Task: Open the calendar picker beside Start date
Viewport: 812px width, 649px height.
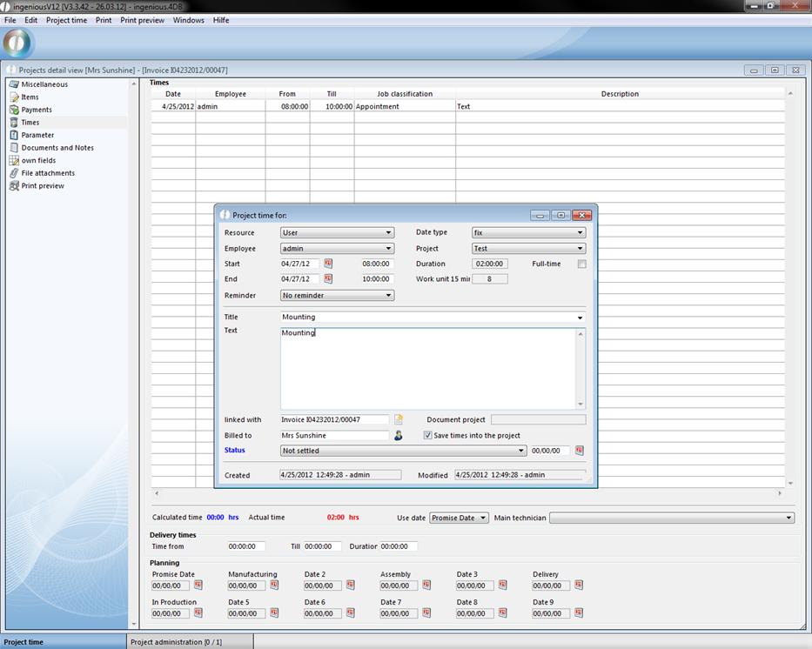Action: tap(329, 264)
